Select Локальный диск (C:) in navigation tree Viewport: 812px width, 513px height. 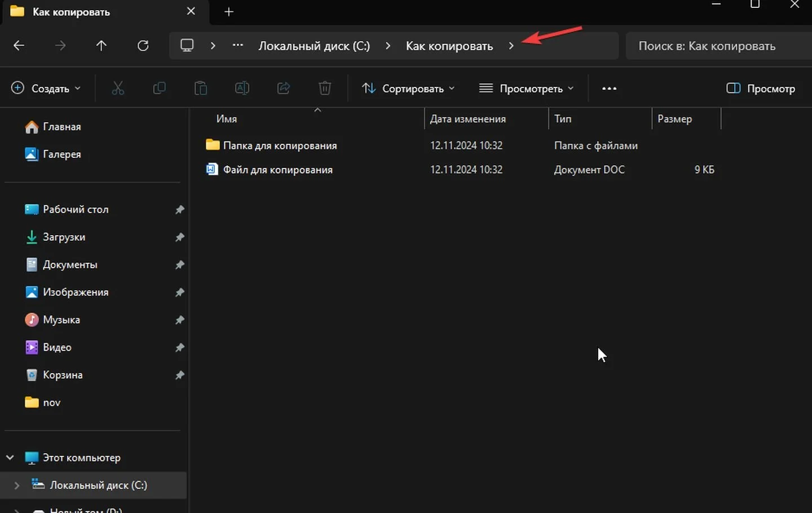pyautogui.click(x=98, y=485)
